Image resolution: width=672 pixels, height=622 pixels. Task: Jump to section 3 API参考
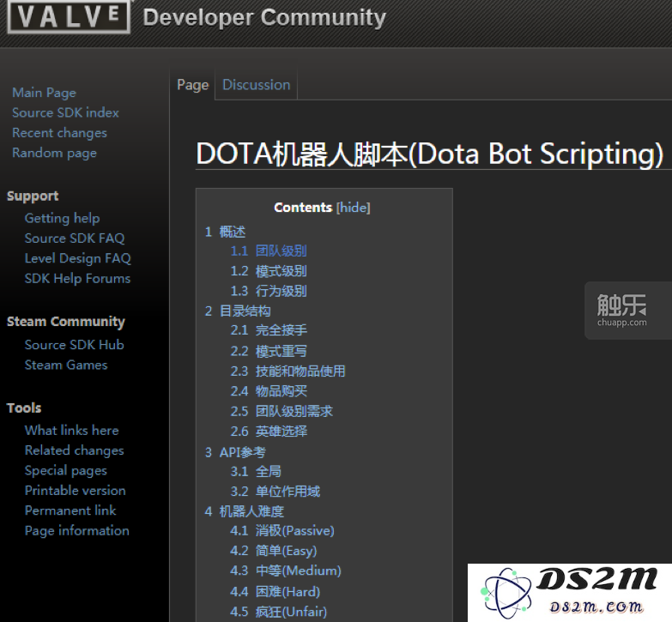click(235, 452)
